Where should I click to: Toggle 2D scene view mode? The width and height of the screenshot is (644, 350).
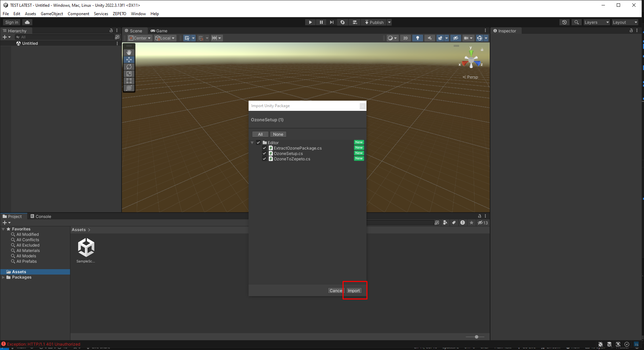coord(406,38)
